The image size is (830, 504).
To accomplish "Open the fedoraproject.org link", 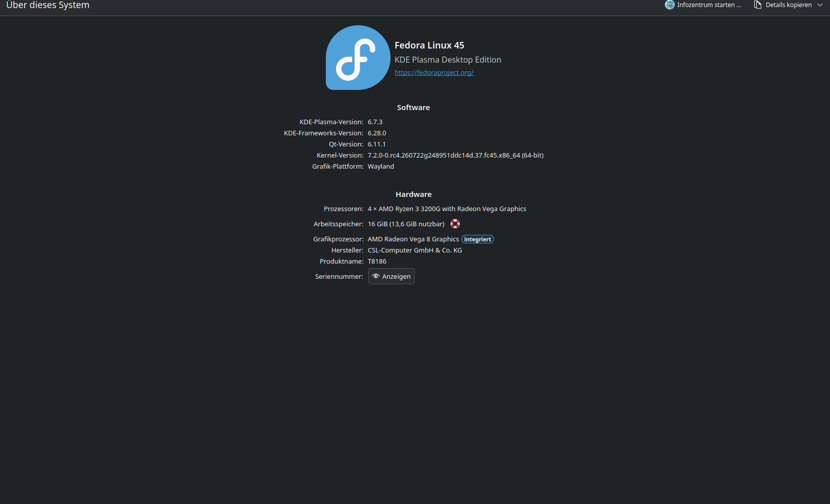I will click(434, 73).
